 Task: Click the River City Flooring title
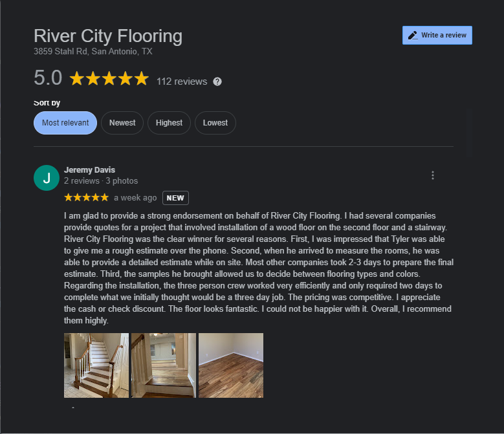coord(108,36)
